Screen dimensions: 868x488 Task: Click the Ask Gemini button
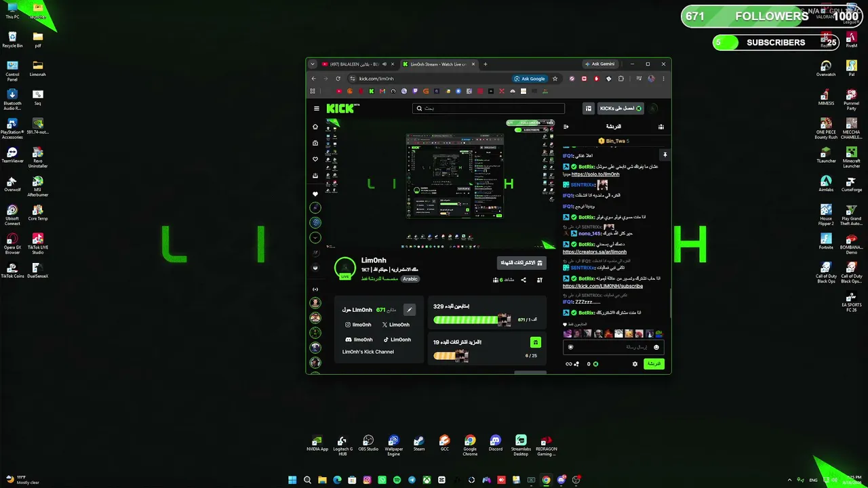pyautogui.click(x=599, y=64)
